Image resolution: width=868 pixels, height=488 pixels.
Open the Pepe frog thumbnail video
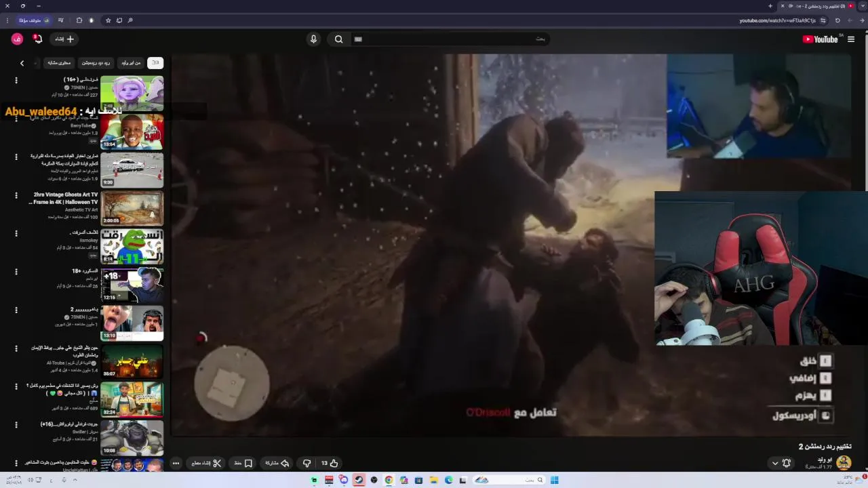[x=132, y=246]
